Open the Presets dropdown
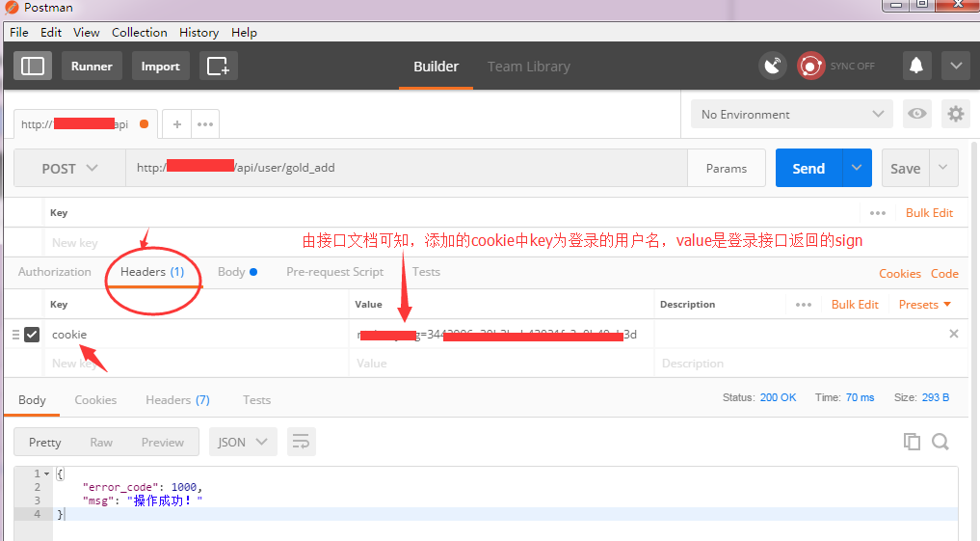The image size is (980, 541). pos(924,305)
